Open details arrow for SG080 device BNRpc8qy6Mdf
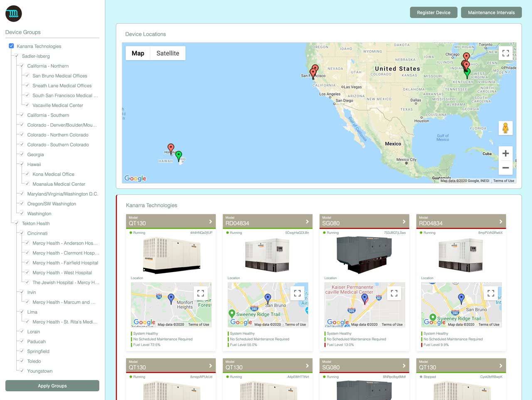Viewport: 532px width, 400px height. (x=404, y=366)
